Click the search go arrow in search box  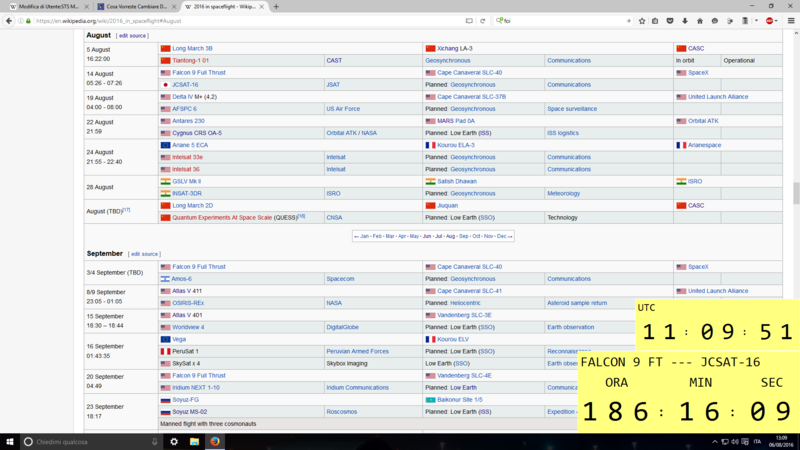[x=628, y=21]
